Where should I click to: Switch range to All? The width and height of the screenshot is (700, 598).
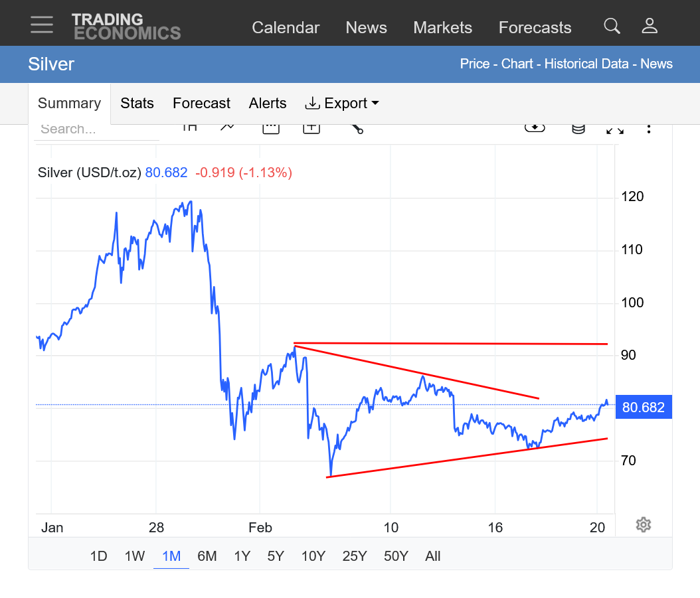432,556
